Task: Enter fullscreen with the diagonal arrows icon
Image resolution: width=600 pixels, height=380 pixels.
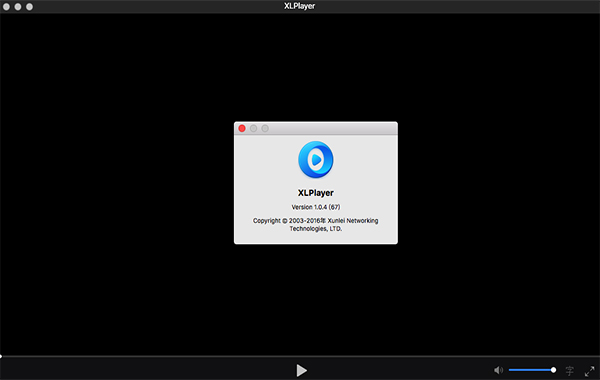Action: coord(590,371)
